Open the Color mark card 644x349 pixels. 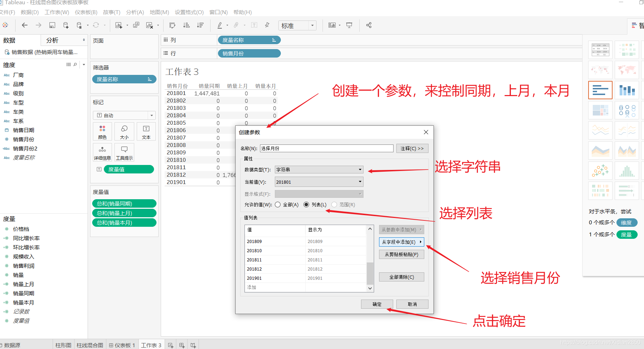coord(102,131)
